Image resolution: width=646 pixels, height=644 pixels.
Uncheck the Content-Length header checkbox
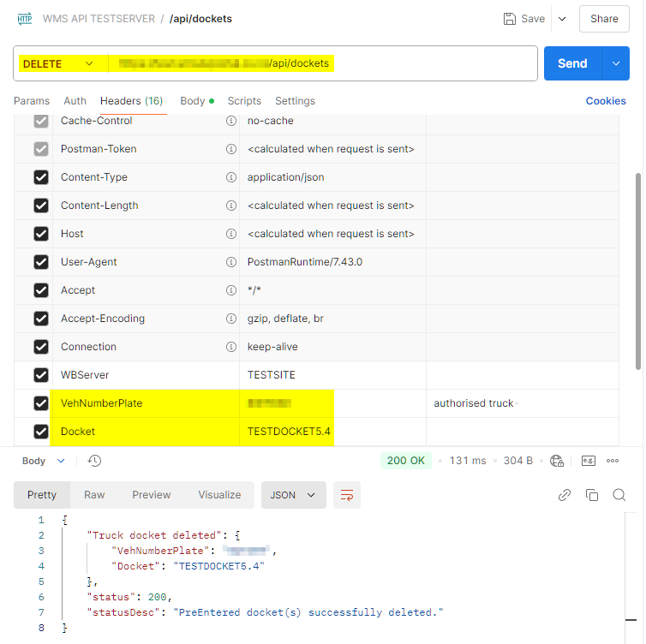click(x=41, y=206)
